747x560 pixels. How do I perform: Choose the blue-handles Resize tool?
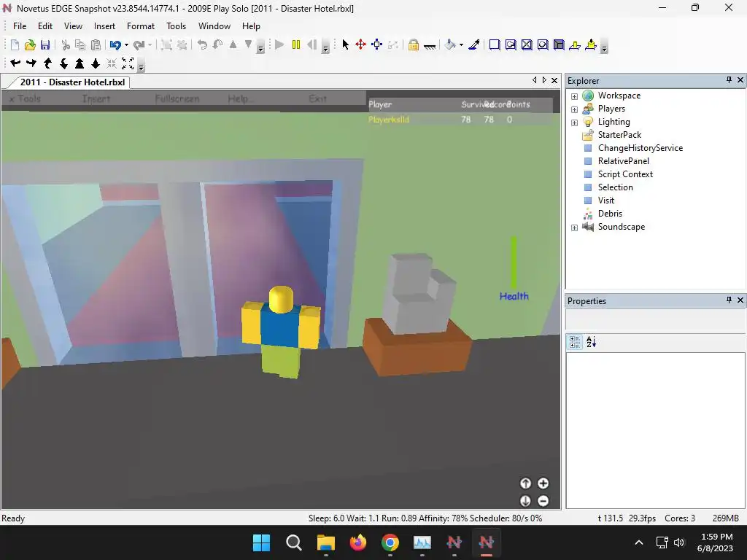pos(377,44)
